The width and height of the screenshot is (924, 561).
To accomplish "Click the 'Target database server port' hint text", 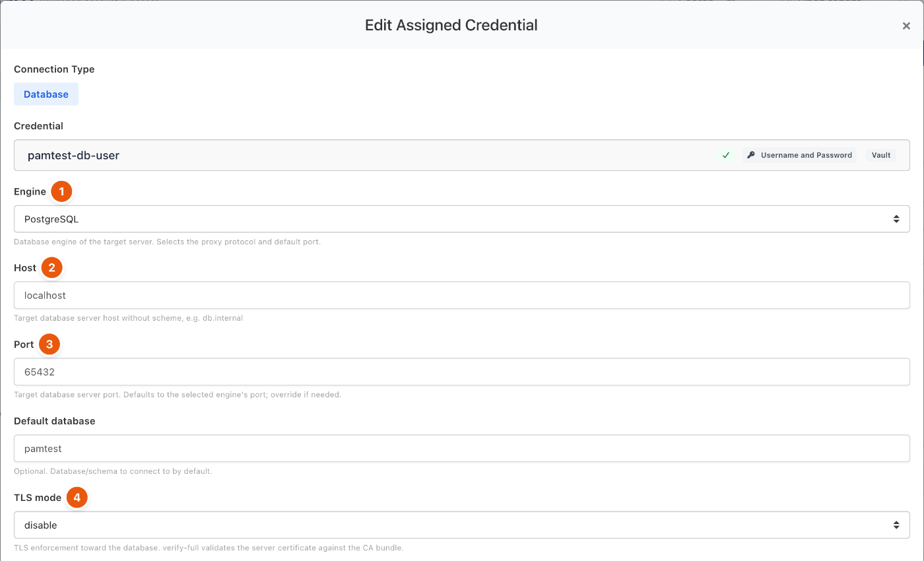I will [178, 395].
